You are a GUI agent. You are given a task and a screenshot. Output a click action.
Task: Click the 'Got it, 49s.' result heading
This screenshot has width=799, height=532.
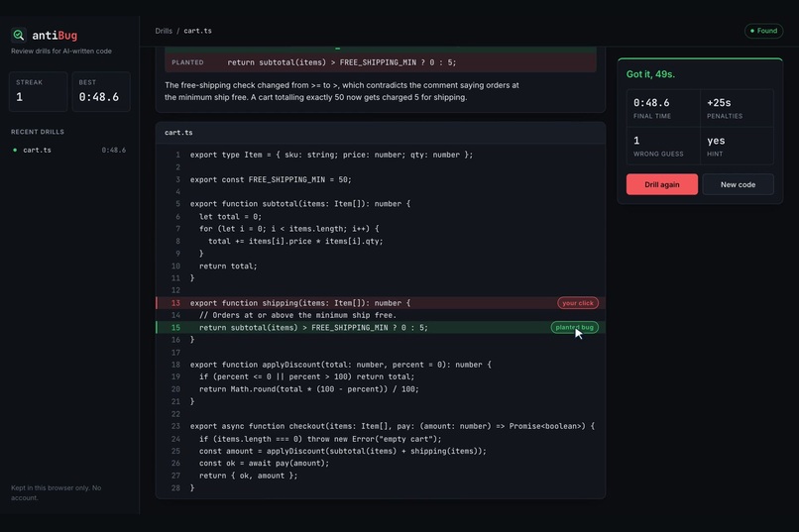point(650,74)
